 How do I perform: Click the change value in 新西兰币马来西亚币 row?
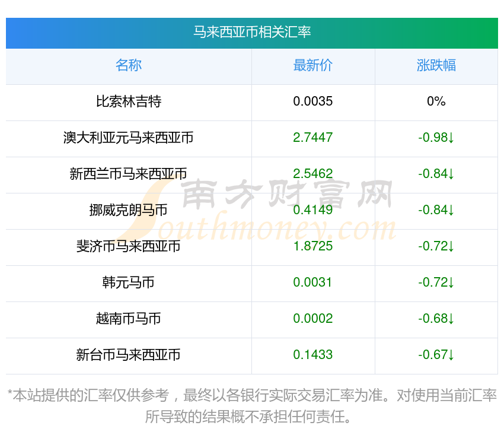[436, 174]
